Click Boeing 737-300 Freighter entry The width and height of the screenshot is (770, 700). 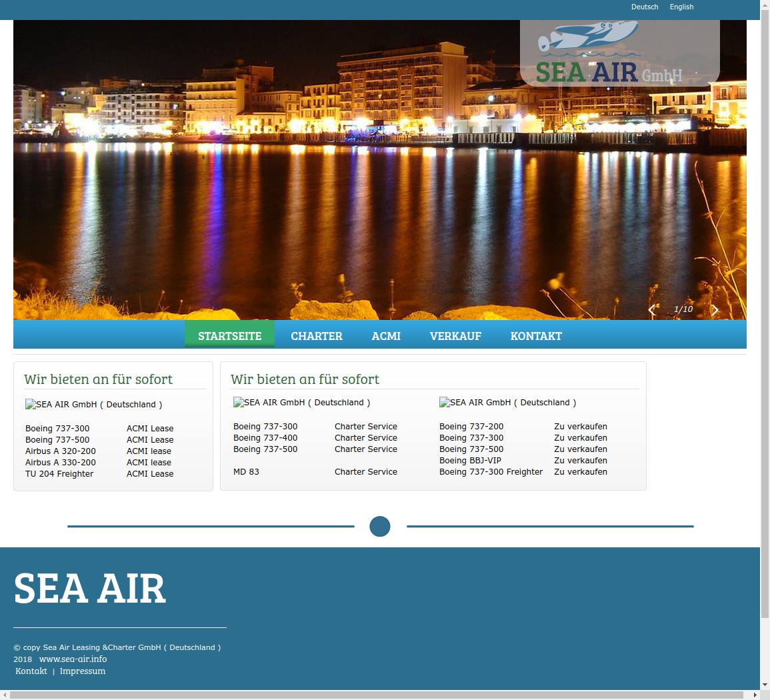(491, 471)
